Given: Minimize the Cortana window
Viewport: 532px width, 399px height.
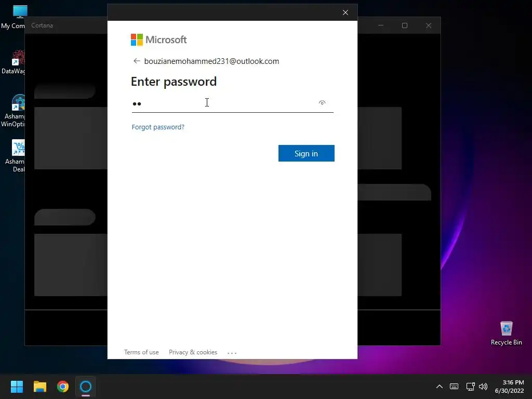Looking at the screenshot, I should point(381,25).
